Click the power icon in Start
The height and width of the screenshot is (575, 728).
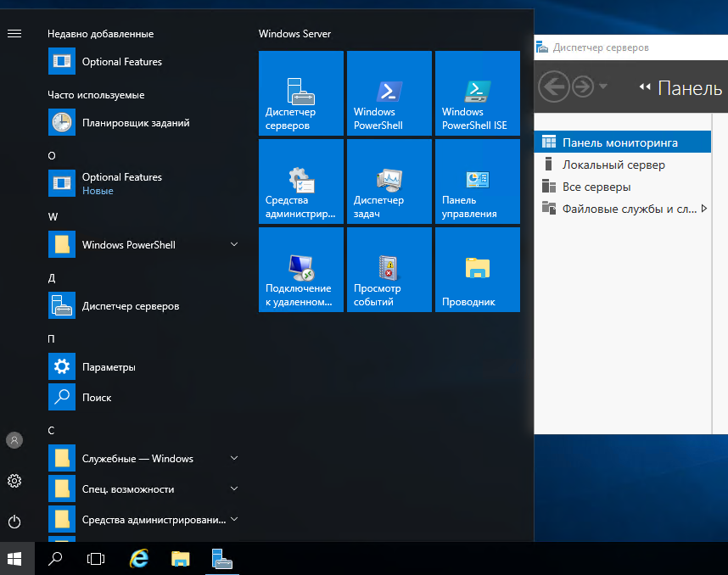click(14, 522)
